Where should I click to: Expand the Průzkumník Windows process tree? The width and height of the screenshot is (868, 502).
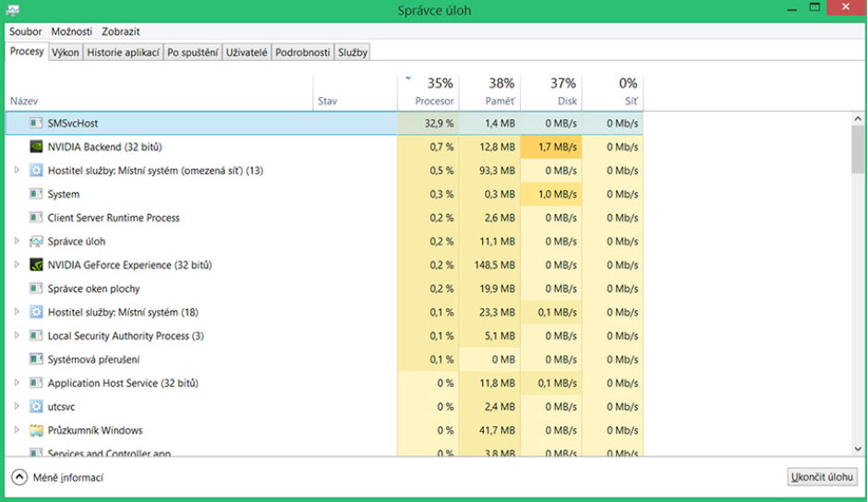[17, 430]
